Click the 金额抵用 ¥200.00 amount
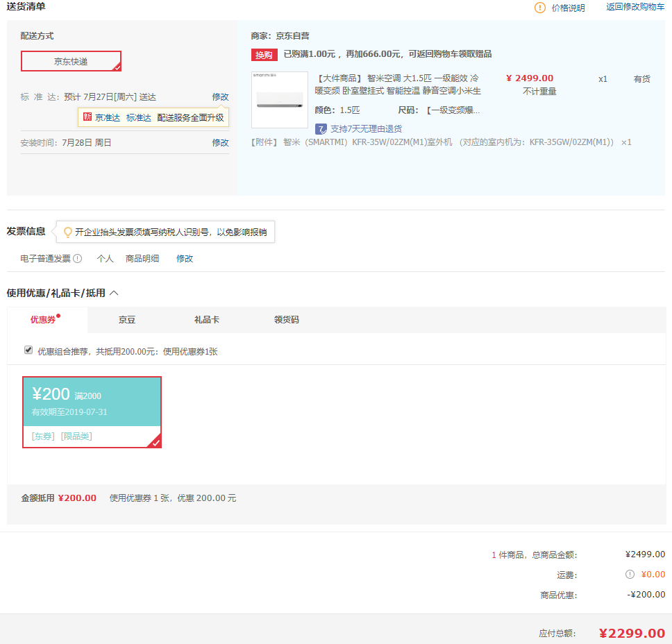672x644 pixels. (x=77, y=498)
